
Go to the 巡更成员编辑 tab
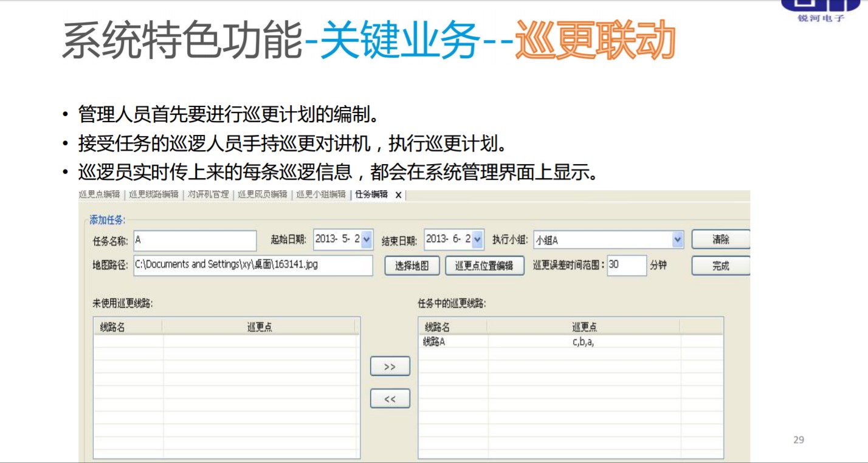tap(262, 195)
